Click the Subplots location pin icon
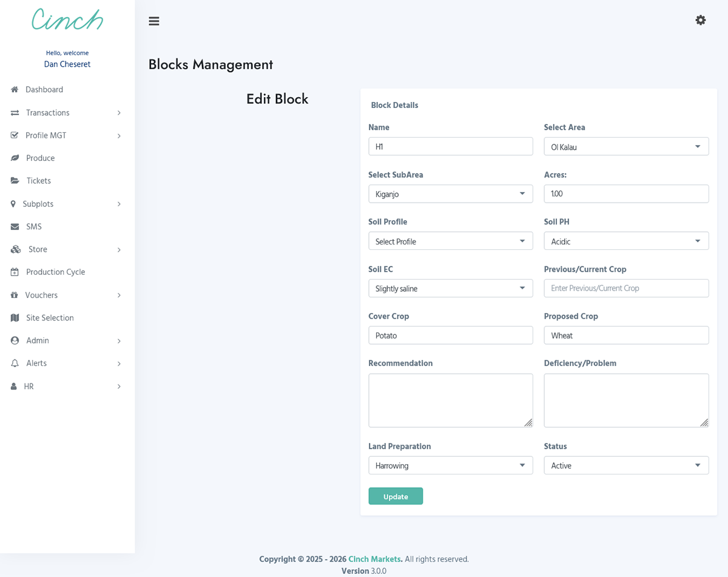The height and width of the screenshot is (577, 728). point(13,203)
